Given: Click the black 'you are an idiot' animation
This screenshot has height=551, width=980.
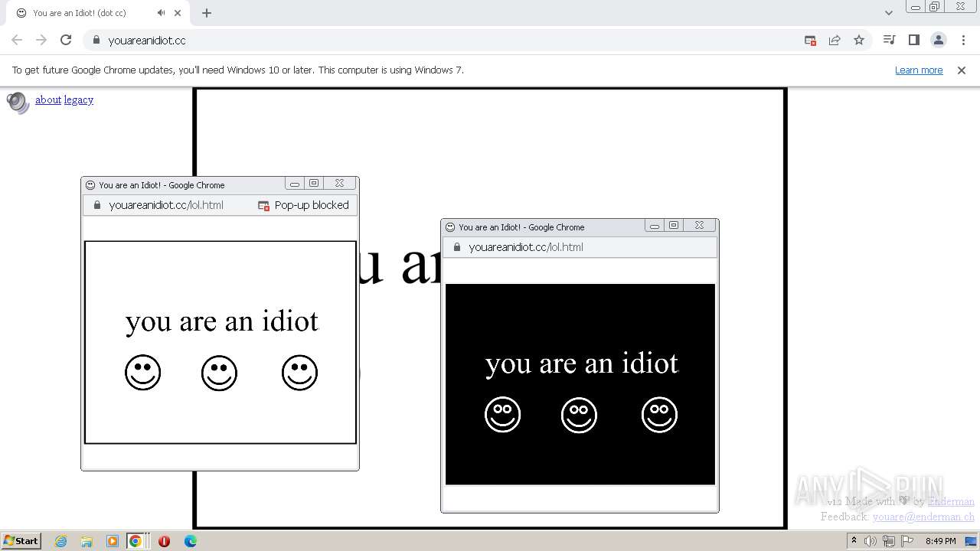Looking at the screenshot, I should (580, 384).
